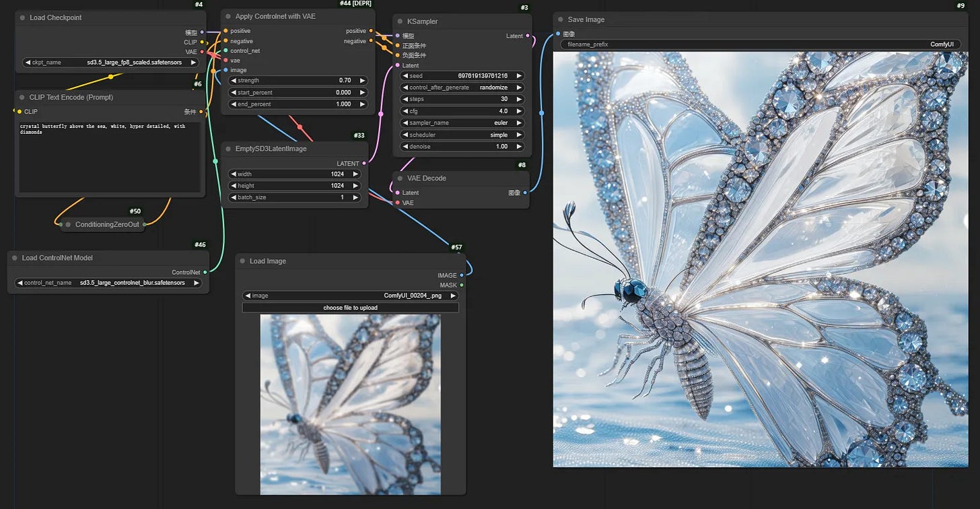Click the right arrow on the seed widget
Image resolution: width=980 pixels, height=509 pixels.
(518, 75)
